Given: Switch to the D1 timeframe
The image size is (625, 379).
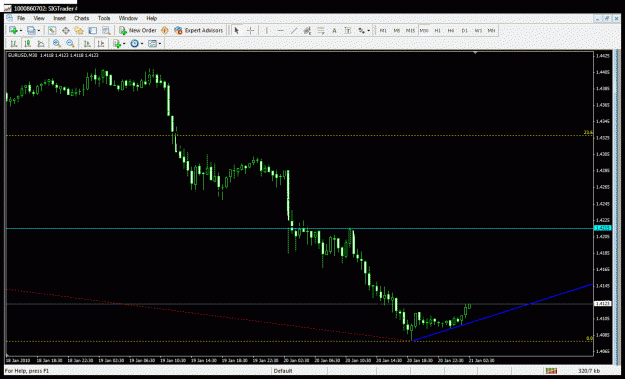Looking at the screenshot, I should pyautogui.click(x=464, y=30).
